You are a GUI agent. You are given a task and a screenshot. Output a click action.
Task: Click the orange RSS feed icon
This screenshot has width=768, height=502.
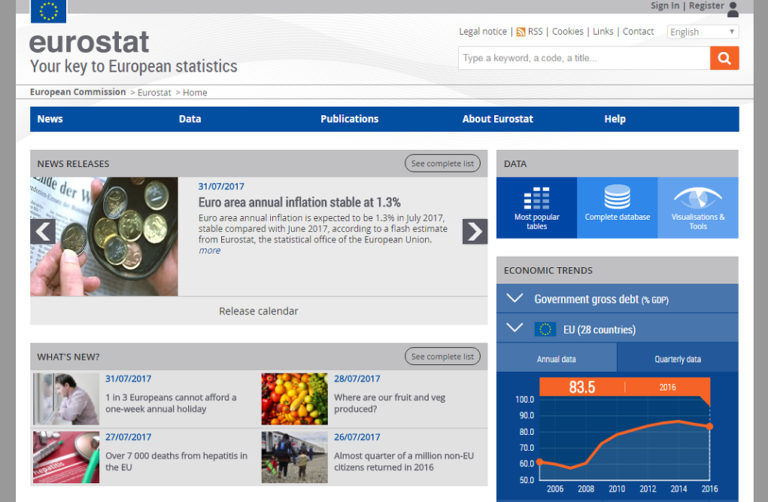(521, 32)
